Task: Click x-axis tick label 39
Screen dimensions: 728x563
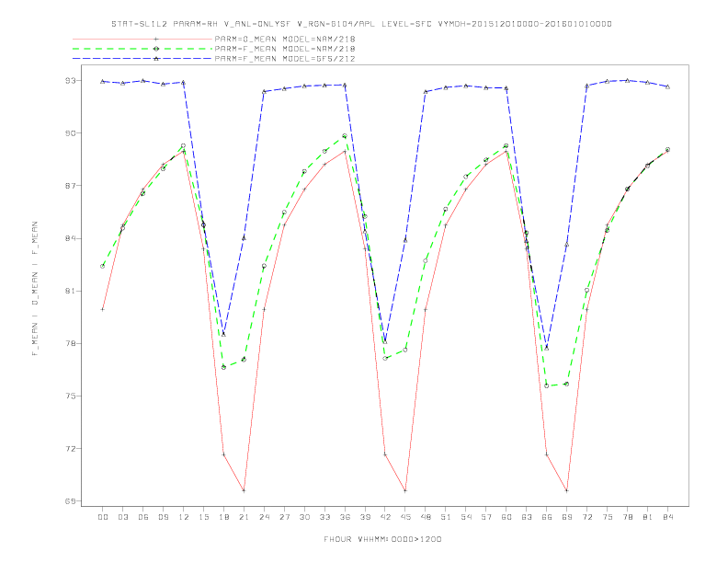Action: [x=366, y=517]
